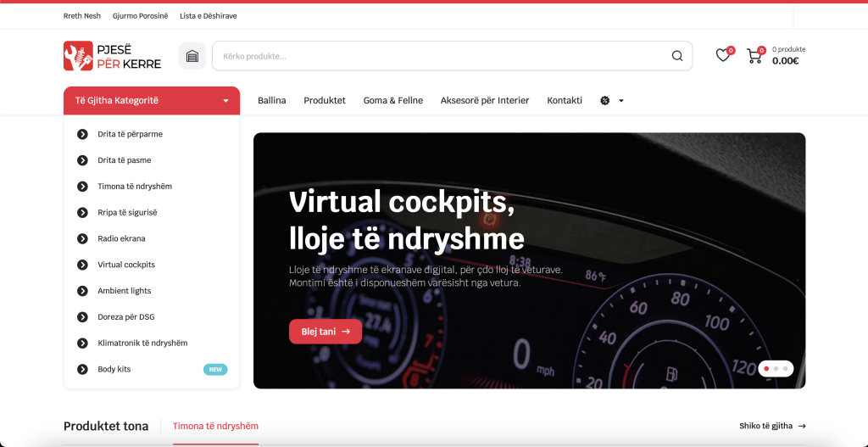Click the Blej tani button
Screen dimensions: 868x447
(x=325, y=332)
